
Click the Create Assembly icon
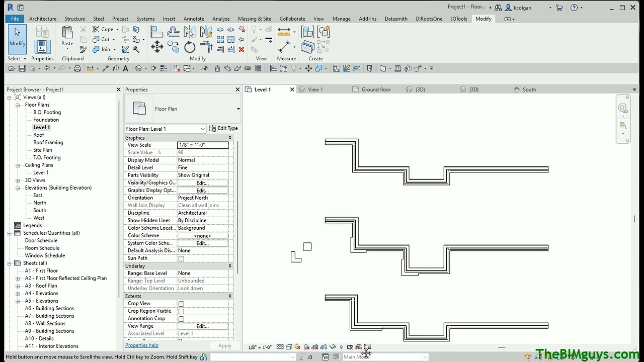point(308,32)
